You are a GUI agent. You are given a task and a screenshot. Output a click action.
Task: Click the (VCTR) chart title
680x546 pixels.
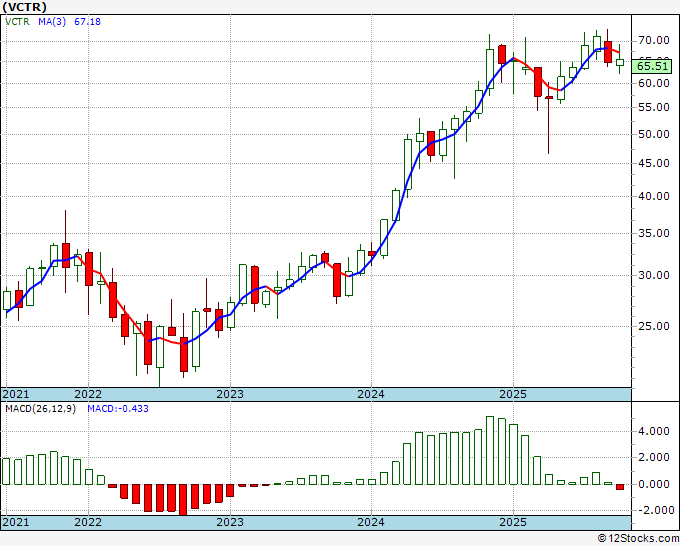coord(24,7)
